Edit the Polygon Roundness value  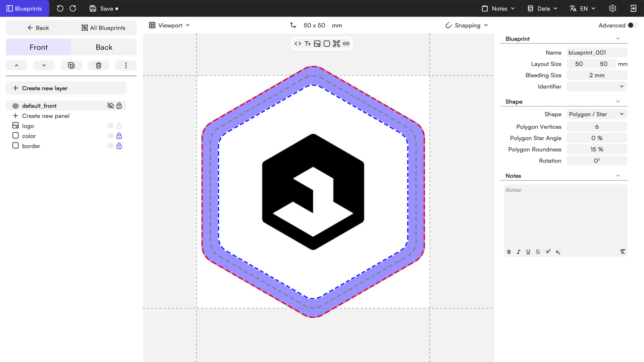[597, 149]
